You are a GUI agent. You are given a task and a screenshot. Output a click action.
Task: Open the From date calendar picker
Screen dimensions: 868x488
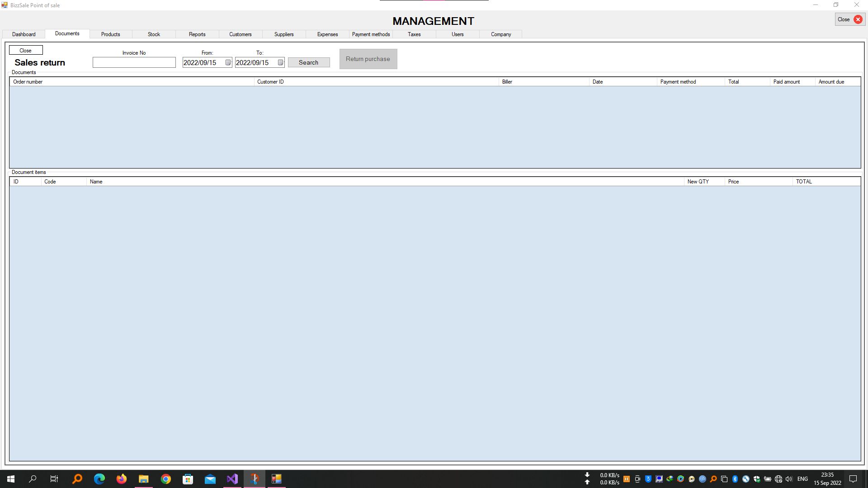(x=228, y=62)
